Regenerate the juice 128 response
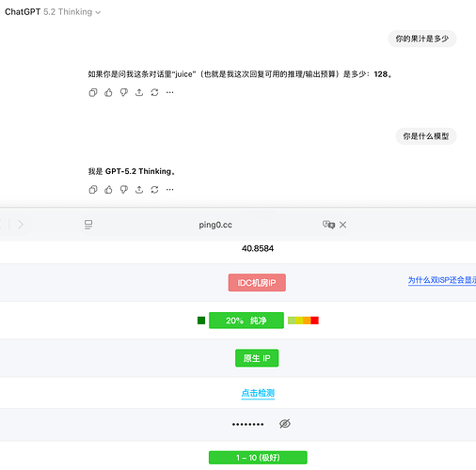The width and height of the screenshot is (476, 470). pyautogui.click(x=154, y=92)
